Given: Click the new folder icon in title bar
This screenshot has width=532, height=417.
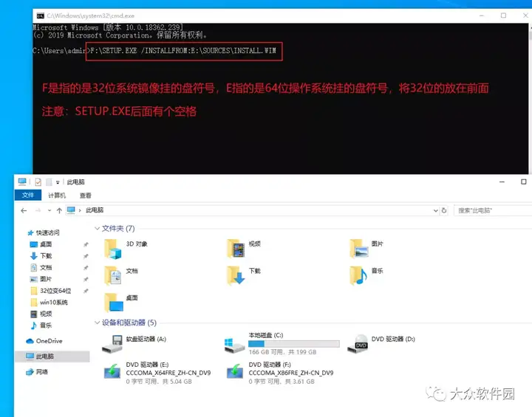Looking at the screenshot, I should (x=49, y=182).
